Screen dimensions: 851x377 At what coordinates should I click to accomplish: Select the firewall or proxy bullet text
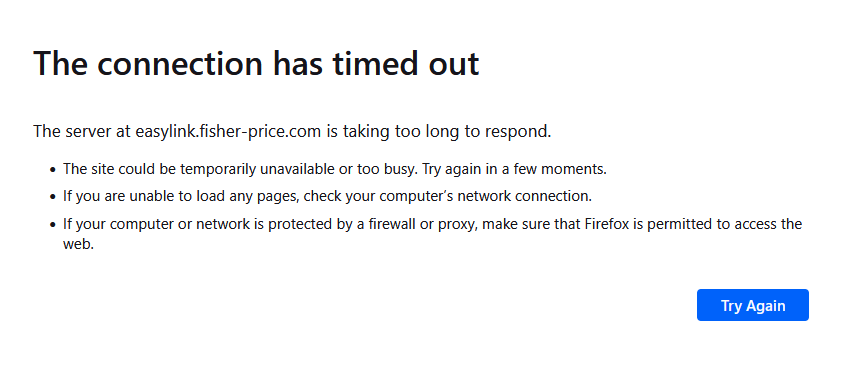click(433, 234)
